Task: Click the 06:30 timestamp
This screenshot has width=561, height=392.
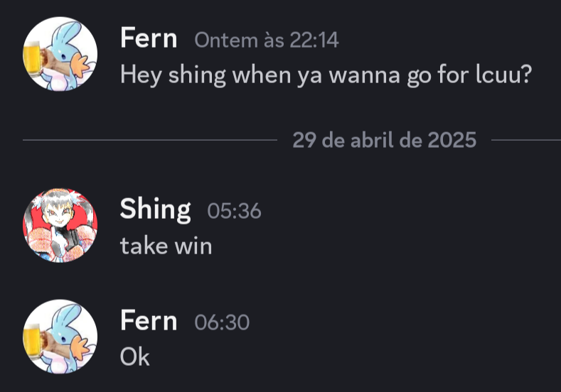Action: tap(222, 322)
